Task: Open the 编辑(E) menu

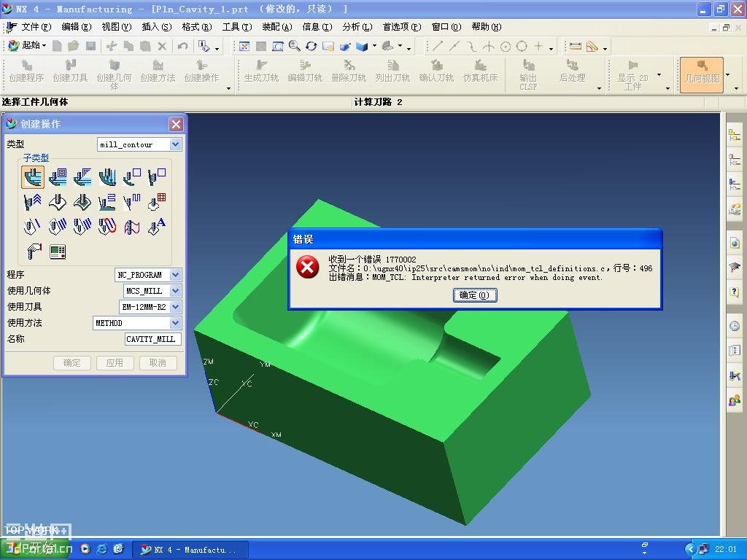Action: point(76,27)
